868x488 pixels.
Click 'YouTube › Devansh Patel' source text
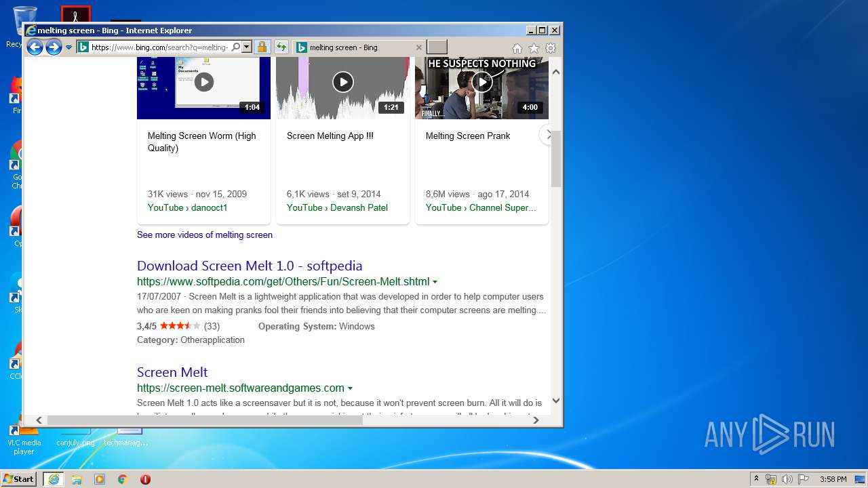tap(337, 207)
